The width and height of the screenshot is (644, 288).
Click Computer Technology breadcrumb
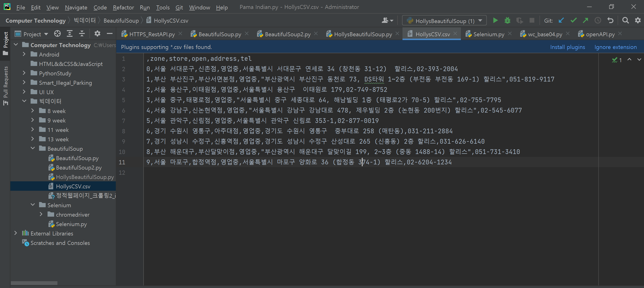(x=36, y=21)
